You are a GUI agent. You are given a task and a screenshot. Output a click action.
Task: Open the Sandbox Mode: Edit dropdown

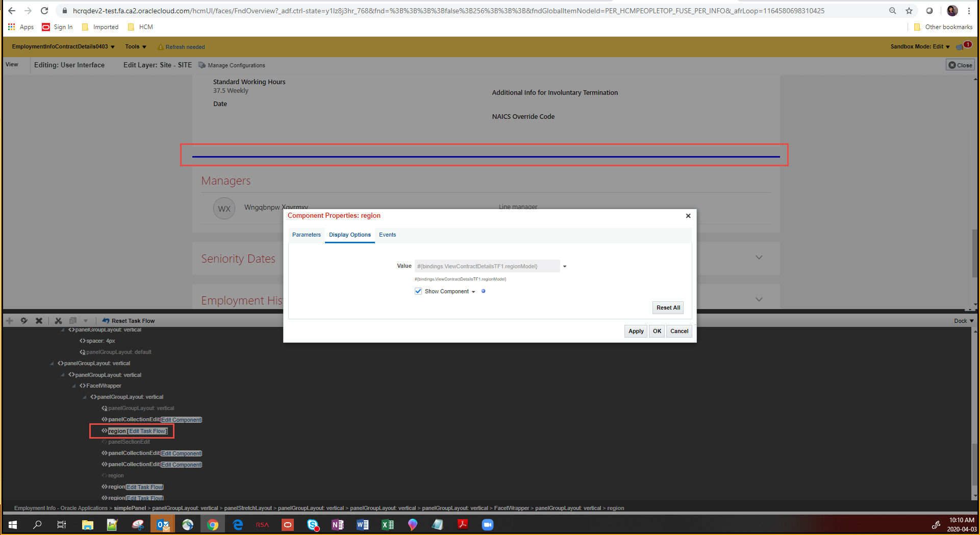tap(920, 46)
